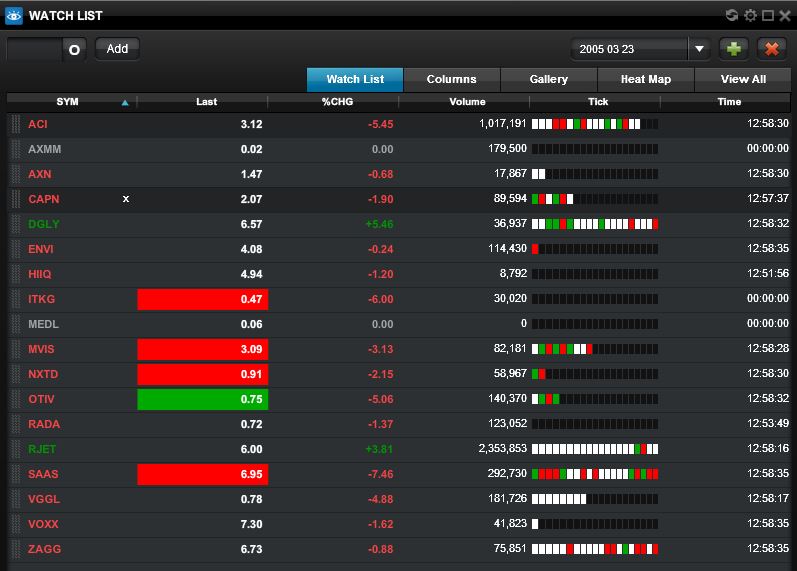Viewport: 797px width, 571px height.
Task: Open the 2005 03 23 date dropdown
Action: coord(629,49)
